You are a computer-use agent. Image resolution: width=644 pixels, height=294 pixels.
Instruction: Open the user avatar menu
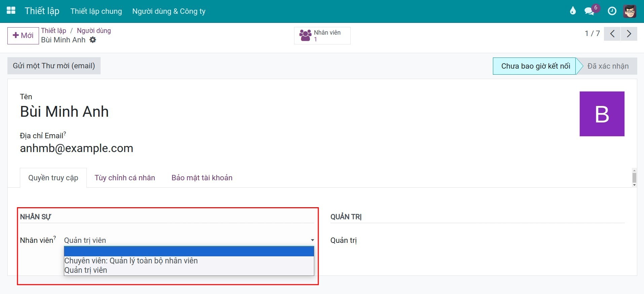(630, 11)
